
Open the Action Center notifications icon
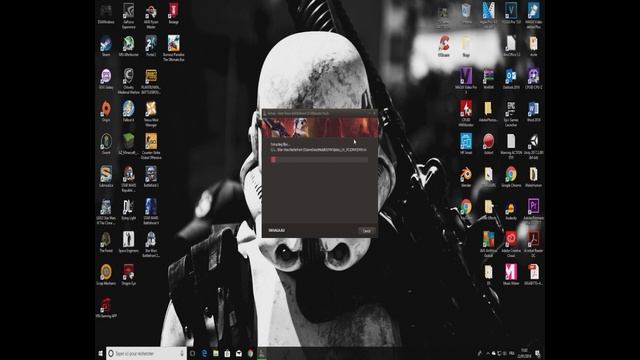click(538, 353)
